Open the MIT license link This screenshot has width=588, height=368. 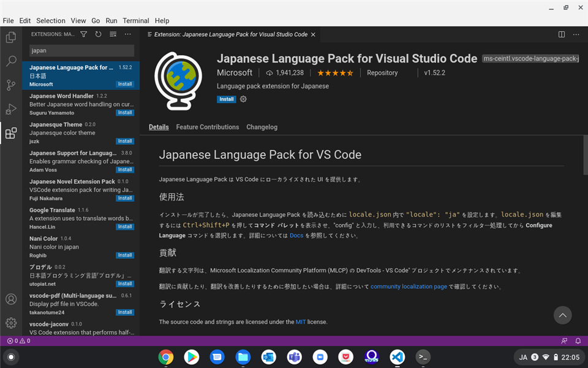pos(300,322)
